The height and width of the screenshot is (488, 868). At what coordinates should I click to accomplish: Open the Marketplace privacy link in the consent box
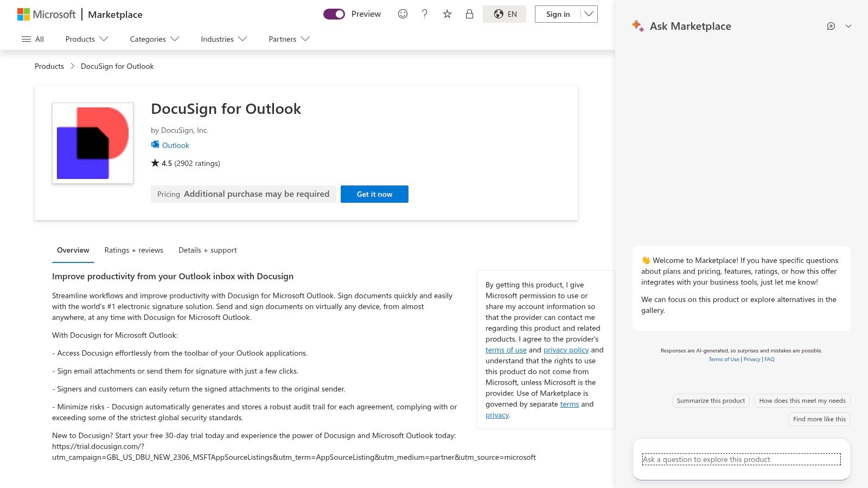(x=497, y=415)
